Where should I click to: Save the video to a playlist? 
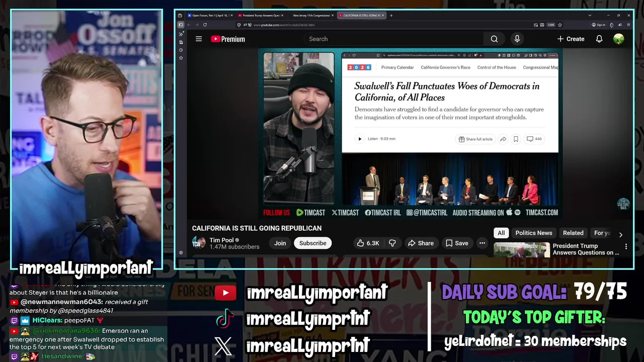457,243
